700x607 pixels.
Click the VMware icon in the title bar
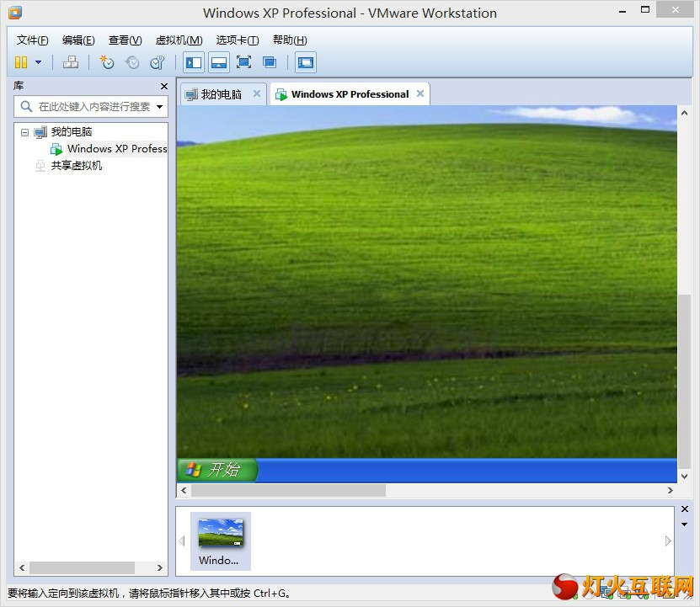[15, 13]
